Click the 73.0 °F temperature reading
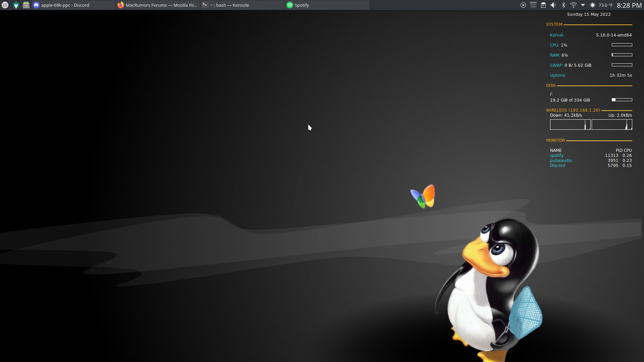The image size is (644, 362). [x=606, y=5]
